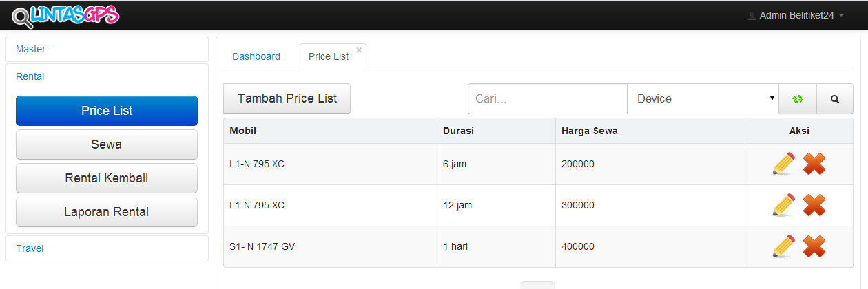Click the magnifier search button
The image size is (868, 289).
(835, 99)
